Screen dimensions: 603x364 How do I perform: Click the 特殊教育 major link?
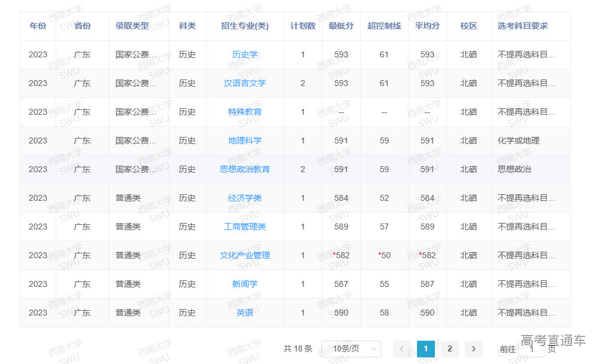click(x=245, y=112)
